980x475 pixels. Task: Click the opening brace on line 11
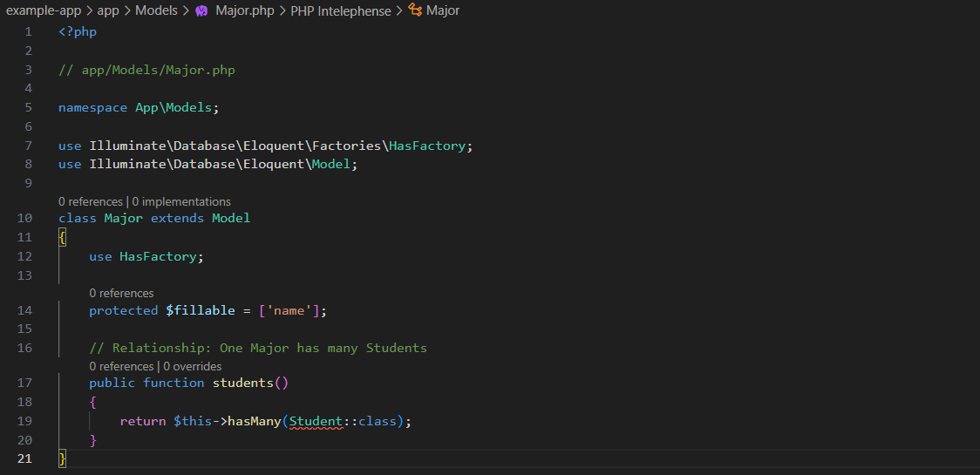(x=62, y=237)
